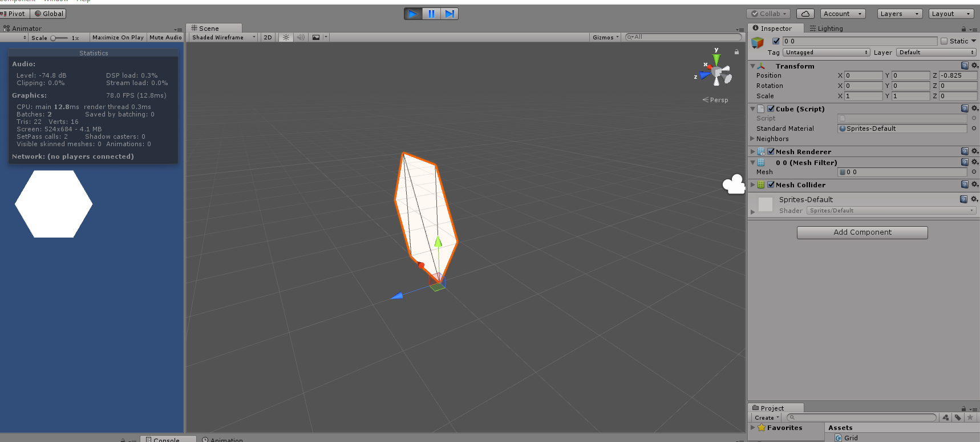Lock the Inspector panel
This screenshot has width=980, height=442.
(963, 29)
